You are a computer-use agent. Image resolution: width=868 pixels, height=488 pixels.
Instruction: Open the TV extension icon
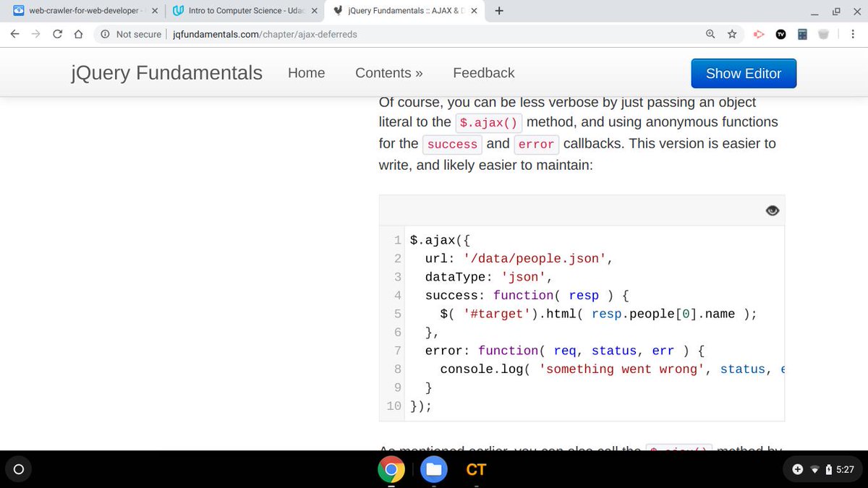tap(780, 34)
